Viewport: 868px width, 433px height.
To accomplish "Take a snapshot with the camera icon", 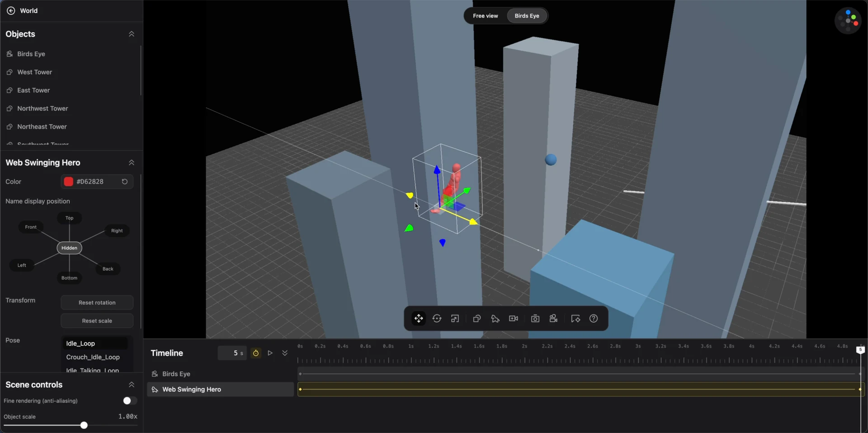I will point(535,319).
